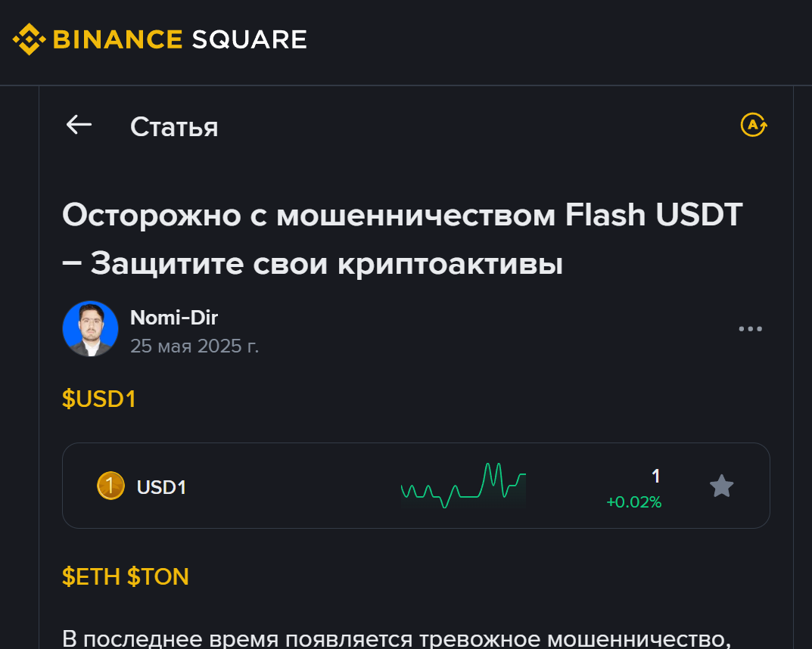
Task: Open Nomi-Dir's profile avatar
Action: point(90,329)
